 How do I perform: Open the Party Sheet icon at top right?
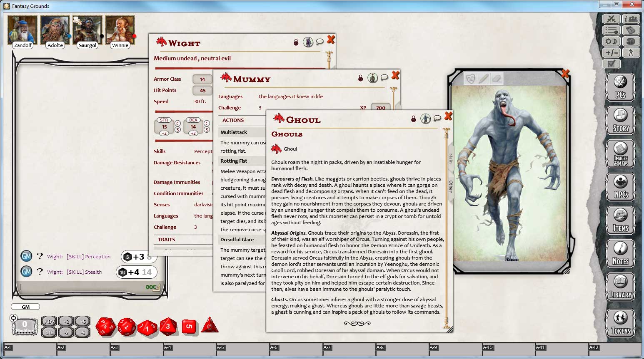click(x=631, y=18)
